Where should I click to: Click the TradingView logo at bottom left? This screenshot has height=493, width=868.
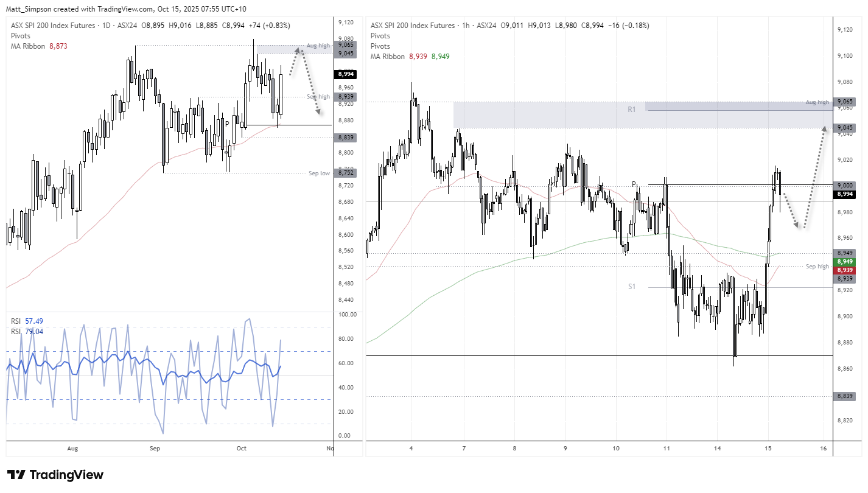click(x=54, y=474)
